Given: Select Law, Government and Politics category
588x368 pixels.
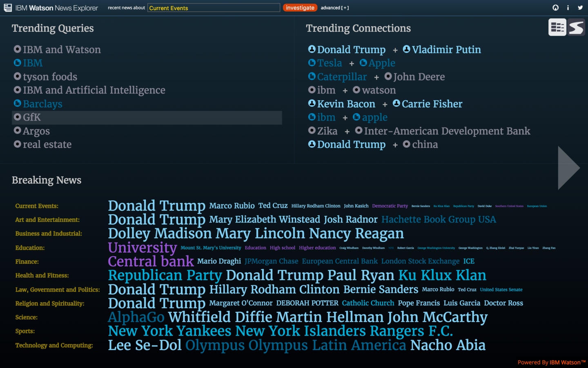Looking at the screenshot, I should tap(58, 289).
